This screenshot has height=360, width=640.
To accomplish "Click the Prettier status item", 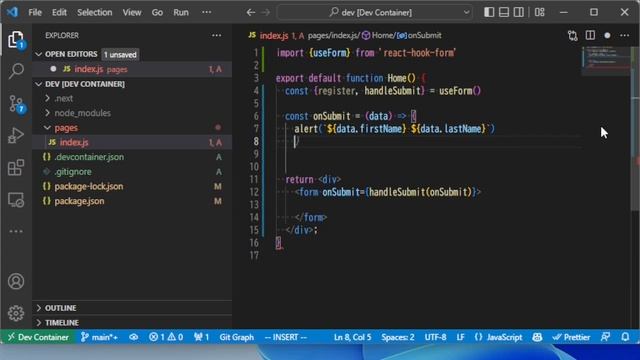I will pyautogui.click(x=571, y=337).
